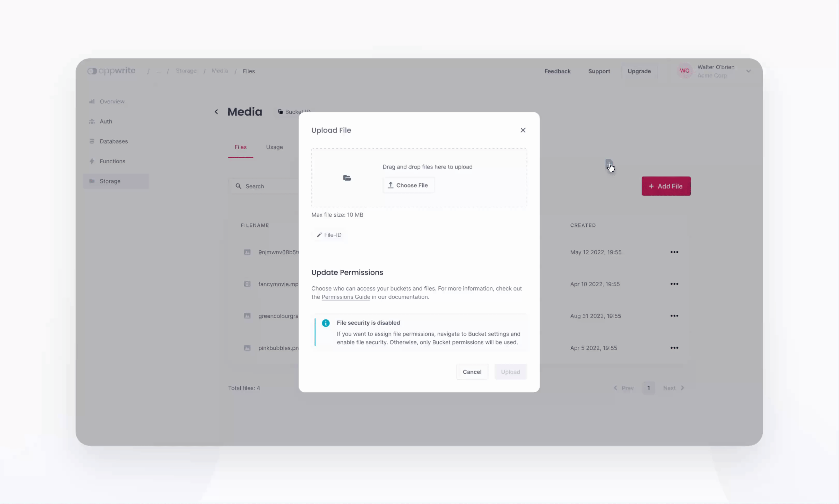Viewport: 839px width, 504px height.
Task: Click the breadcrumb Media navigation item
Action: [219, 71]
